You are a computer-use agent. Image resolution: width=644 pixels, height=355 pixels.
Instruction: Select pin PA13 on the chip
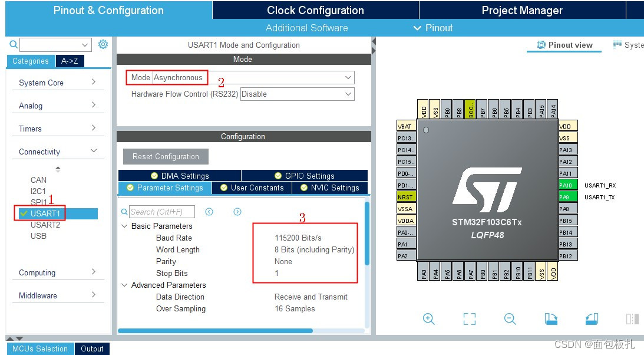[568, 150]
